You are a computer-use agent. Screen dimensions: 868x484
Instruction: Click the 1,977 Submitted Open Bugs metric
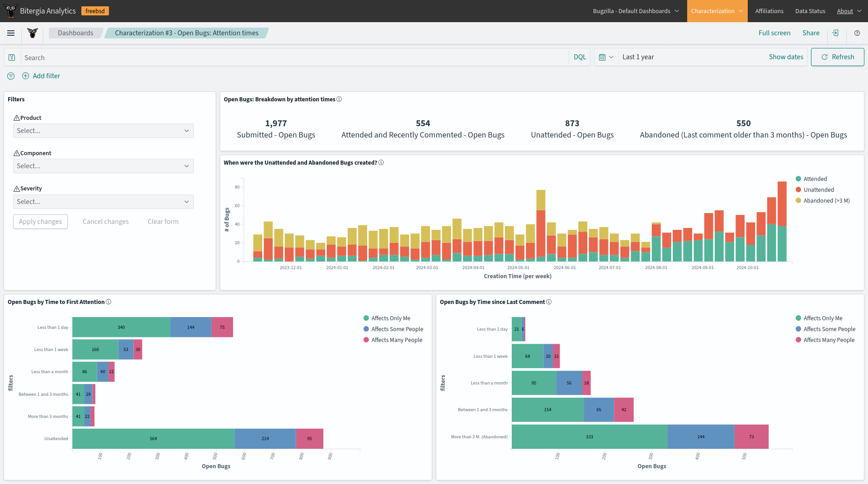pyautogui.click(x=276, y=129)
